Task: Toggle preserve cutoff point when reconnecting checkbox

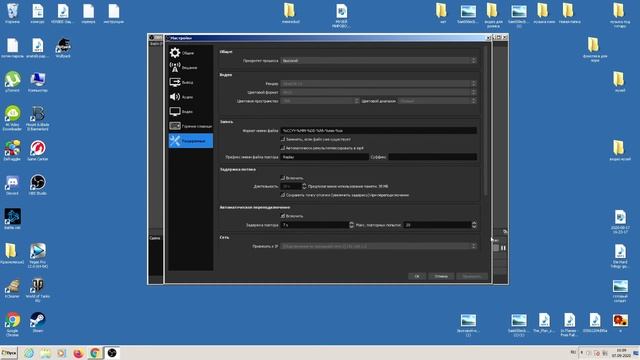Action: click(283, 195)
